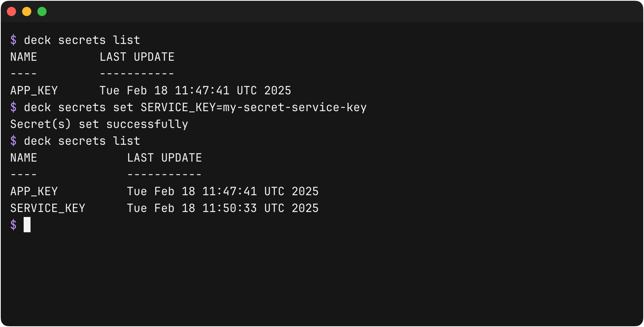The image size is (644, 327).
Task: Click the NAME header in the topmost listing
Action: pyautogui.click(x=24, y=57)
